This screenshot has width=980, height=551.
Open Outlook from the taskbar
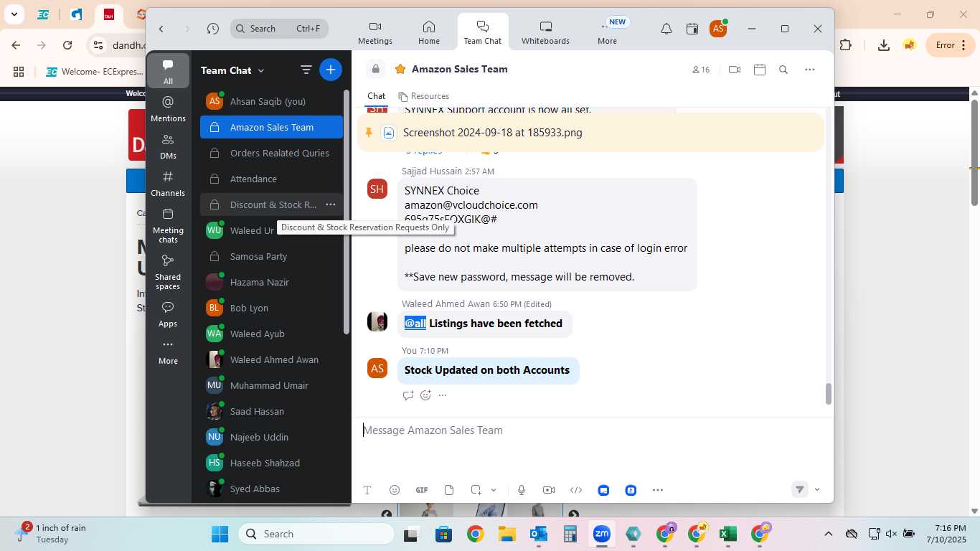539,534
